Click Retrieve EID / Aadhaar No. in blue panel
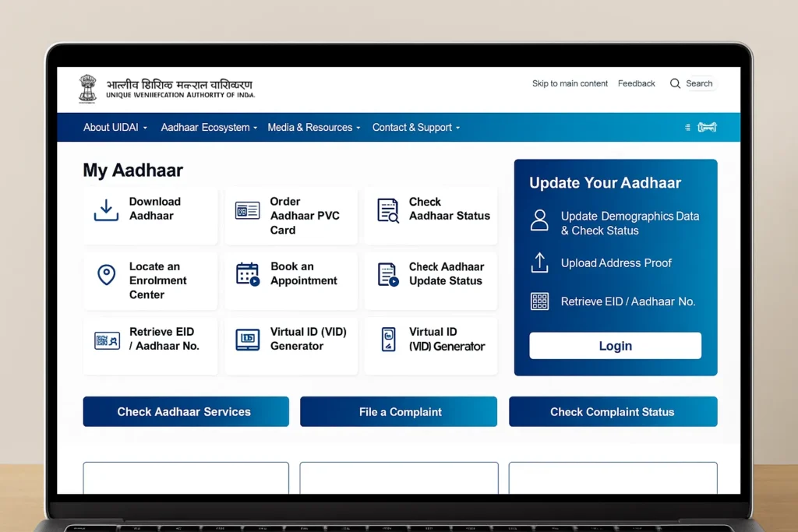 pos(628,301)
